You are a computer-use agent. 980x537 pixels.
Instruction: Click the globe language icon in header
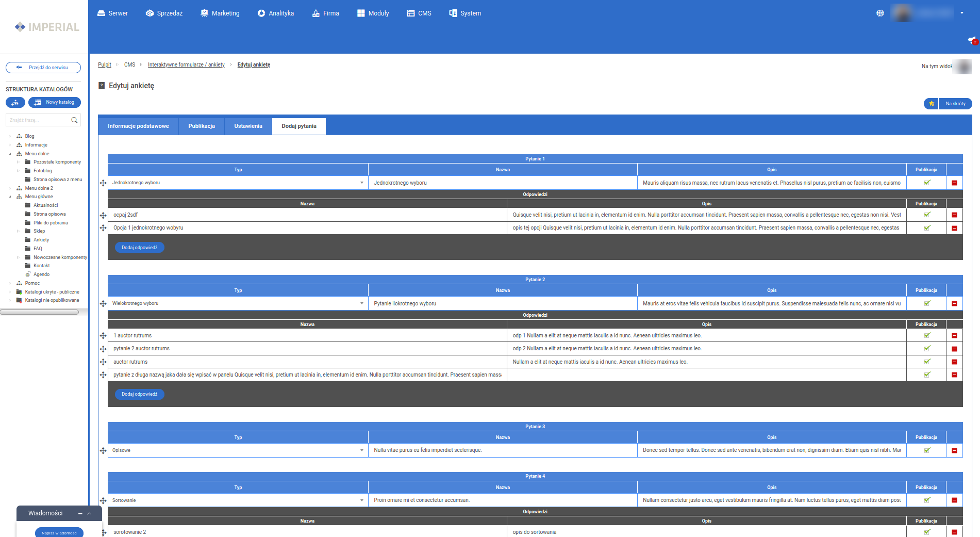pos(880,13)
